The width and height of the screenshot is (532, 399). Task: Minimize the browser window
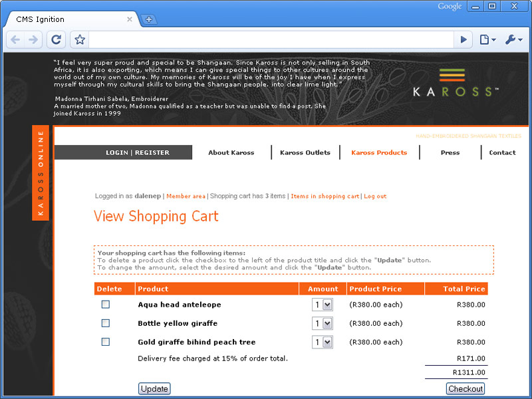(x=475, y=7)
